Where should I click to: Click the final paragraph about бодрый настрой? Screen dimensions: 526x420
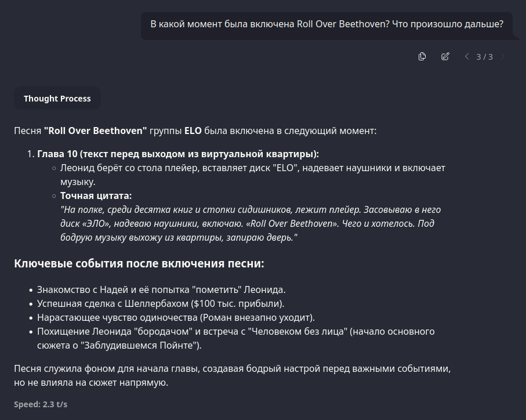tap(232, 375)
